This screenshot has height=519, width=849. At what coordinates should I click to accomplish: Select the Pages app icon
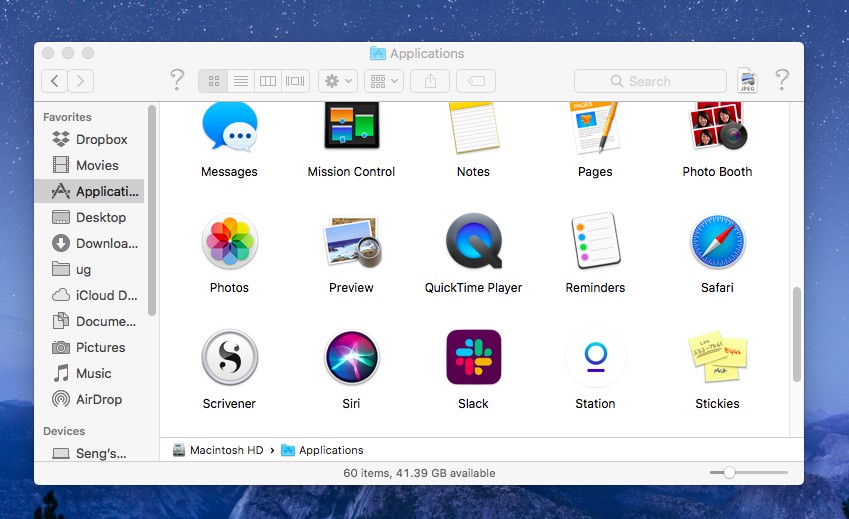coord(595,128)
